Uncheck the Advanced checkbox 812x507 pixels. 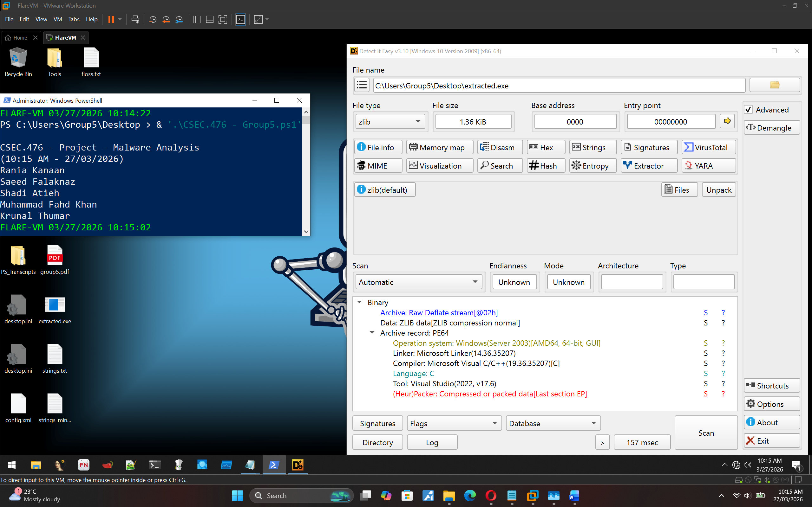748,110
